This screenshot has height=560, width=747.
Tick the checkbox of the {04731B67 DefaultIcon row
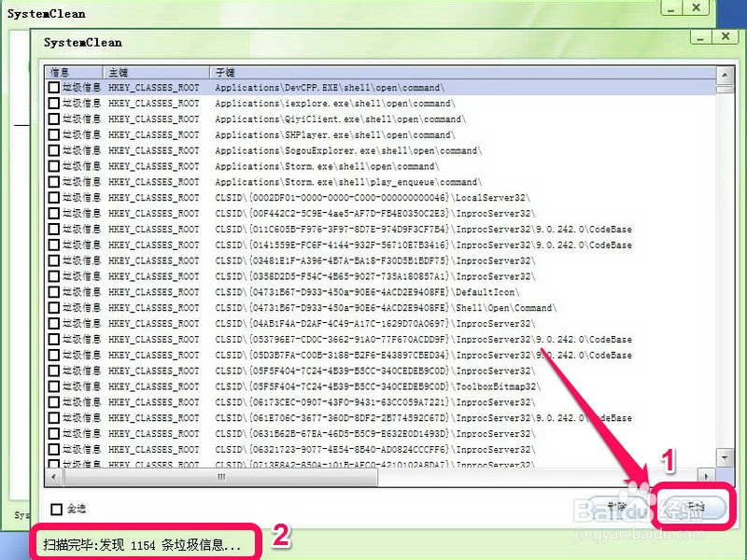pyautogui.click(x=54, y=291)
